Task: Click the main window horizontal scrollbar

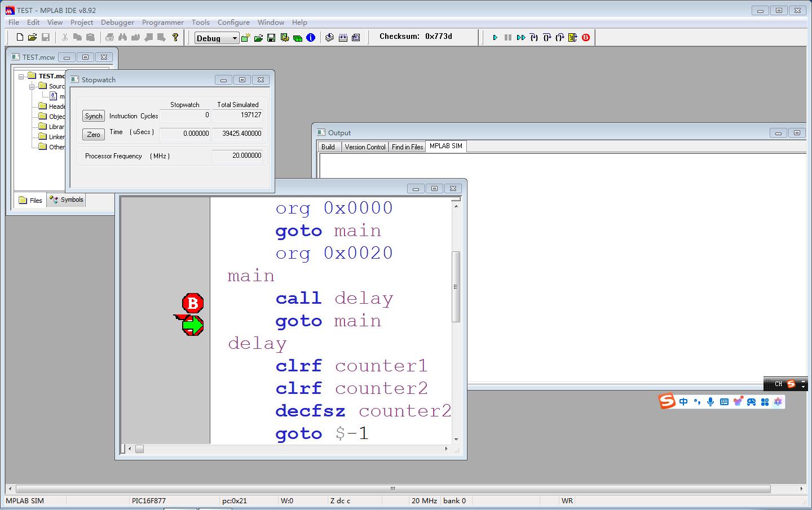Action: point(393,489)
